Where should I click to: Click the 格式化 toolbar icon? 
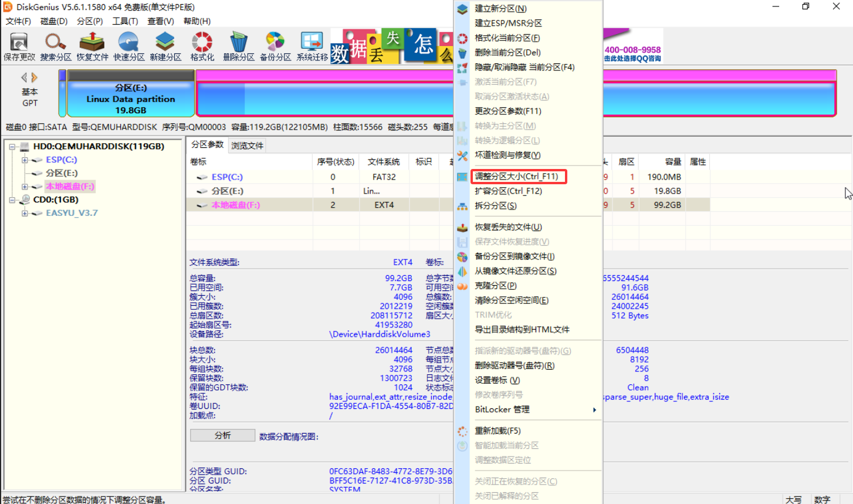point(202,46)
